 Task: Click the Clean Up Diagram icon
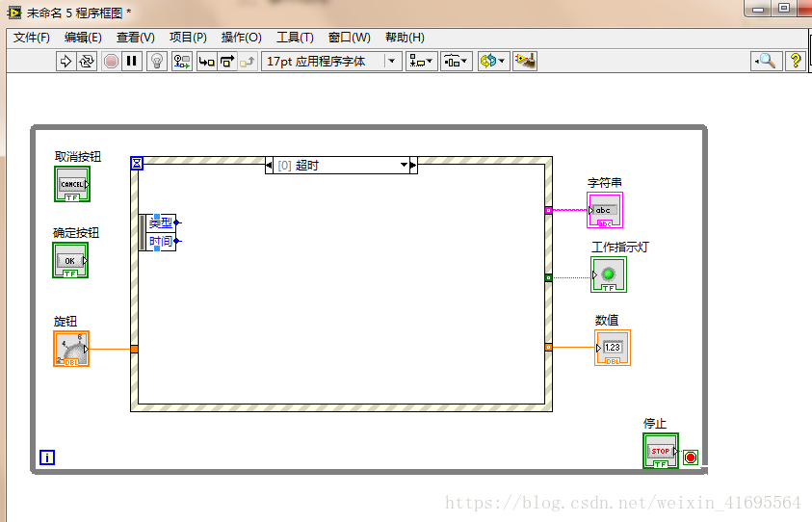pyautogui.click(x=525, y=61)
